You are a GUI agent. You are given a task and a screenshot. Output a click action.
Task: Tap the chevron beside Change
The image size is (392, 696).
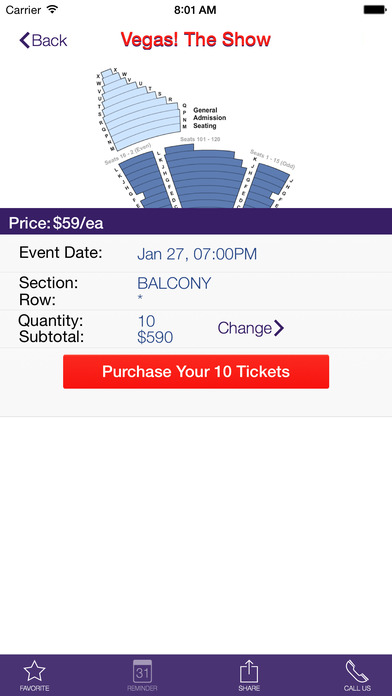[279, 328]
